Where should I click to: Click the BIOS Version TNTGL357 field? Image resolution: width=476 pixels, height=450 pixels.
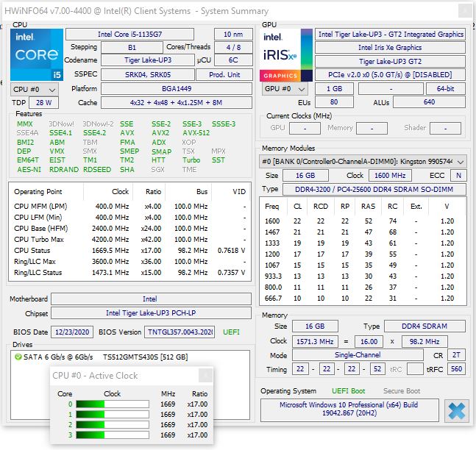pyautogui.click(x=180, y=332)
